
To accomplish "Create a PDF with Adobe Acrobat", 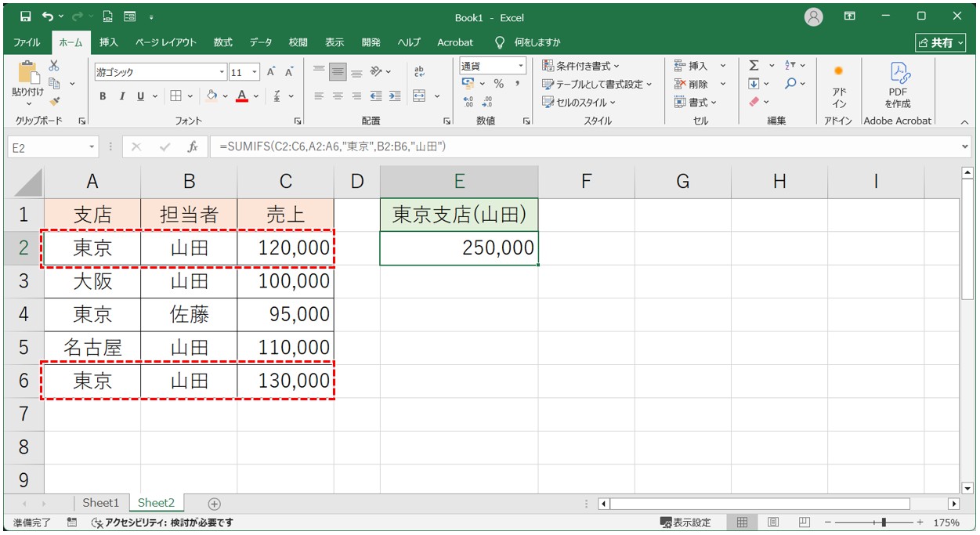I will 898,85.
